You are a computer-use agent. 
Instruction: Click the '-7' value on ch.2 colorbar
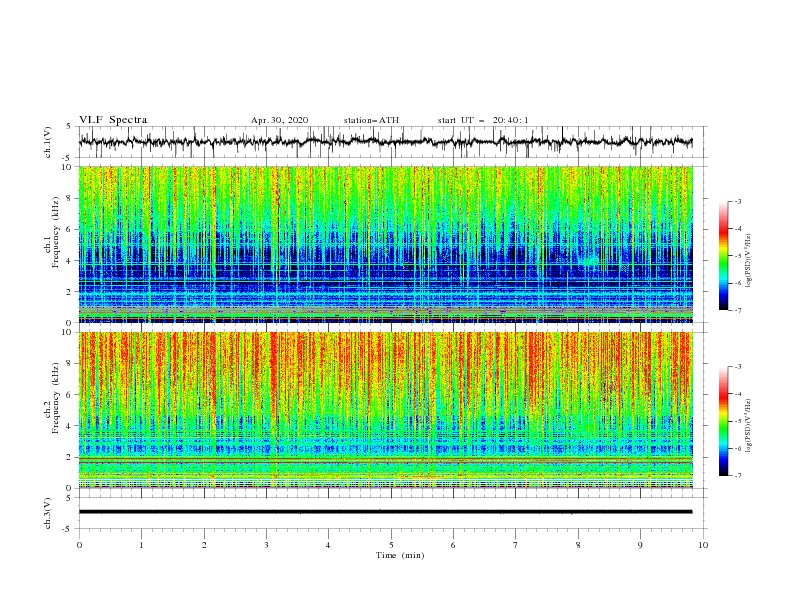pos(737,476)
